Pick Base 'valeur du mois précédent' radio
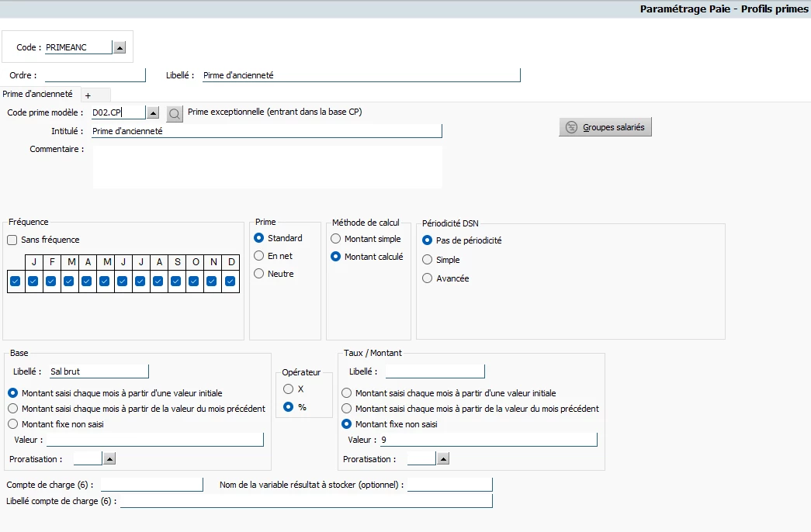 tap(13, 409)
